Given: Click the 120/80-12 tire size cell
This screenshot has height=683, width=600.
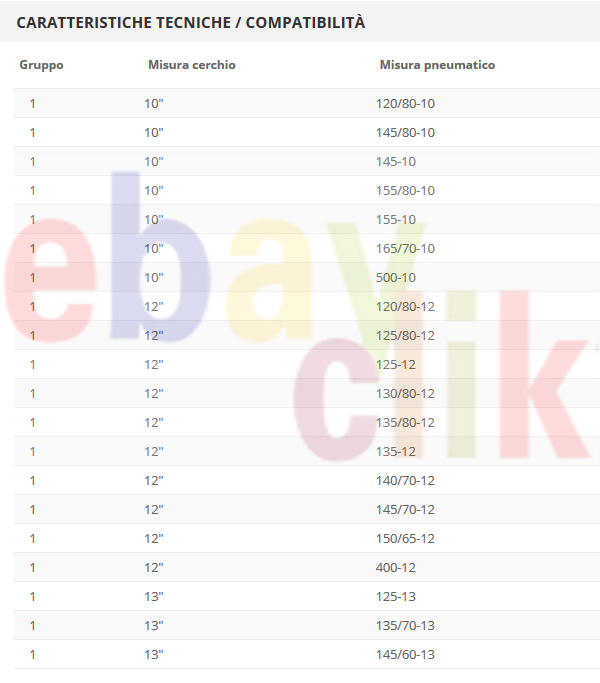Looking at the screenshot, I should [405, 306].
